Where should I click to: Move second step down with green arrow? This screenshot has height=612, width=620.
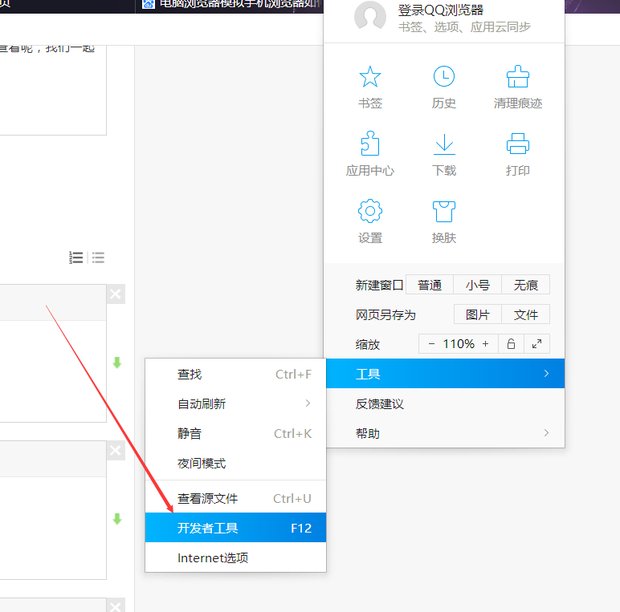[x=117, y=519]
